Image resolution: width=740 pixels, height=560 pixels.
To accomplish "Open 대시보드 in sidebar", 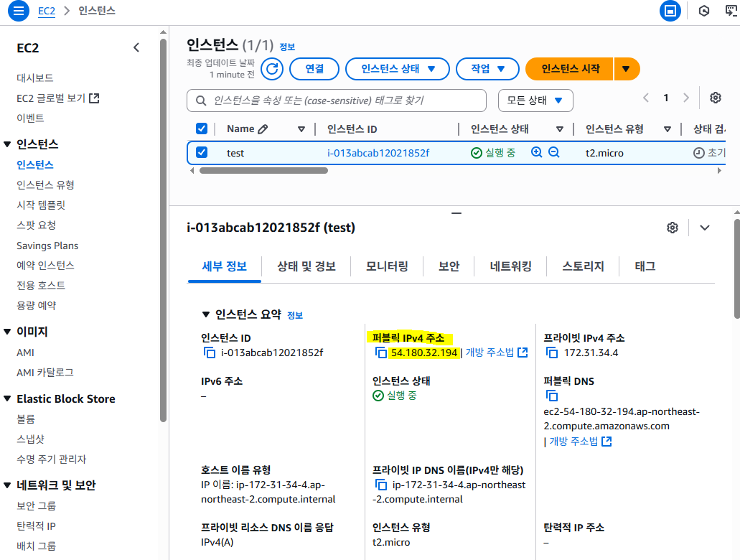I will point(35,78).
